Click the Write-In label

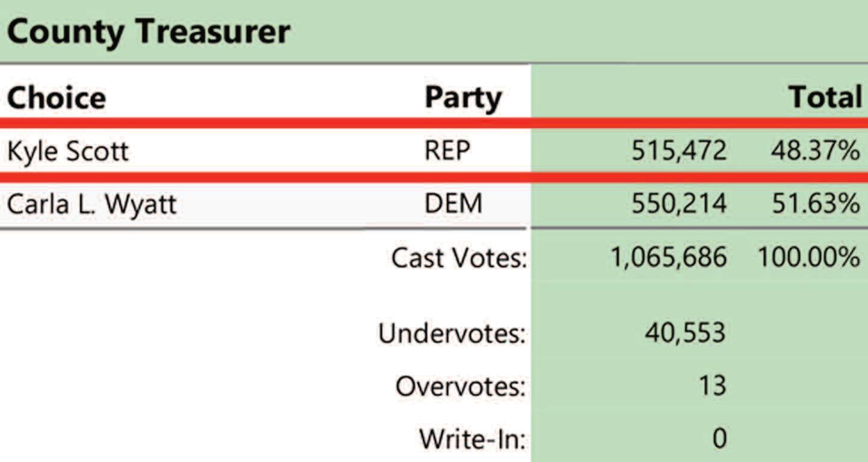coord(473,439)
